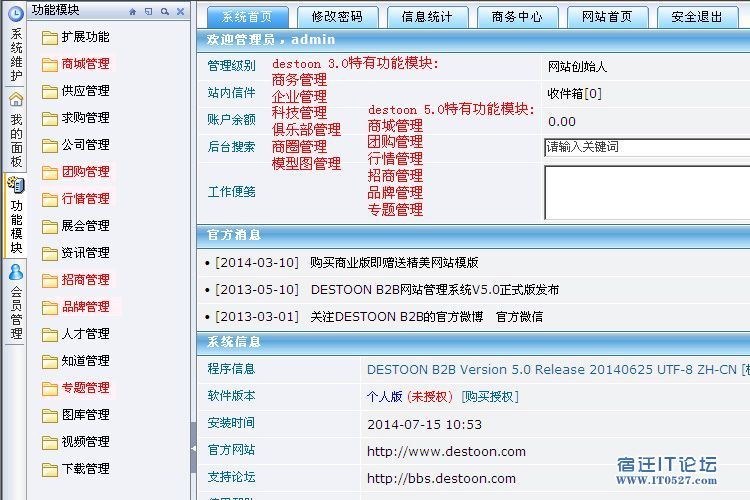
Task: Click the person icon of 会员管理 side tab
Action: pos(16,272)
